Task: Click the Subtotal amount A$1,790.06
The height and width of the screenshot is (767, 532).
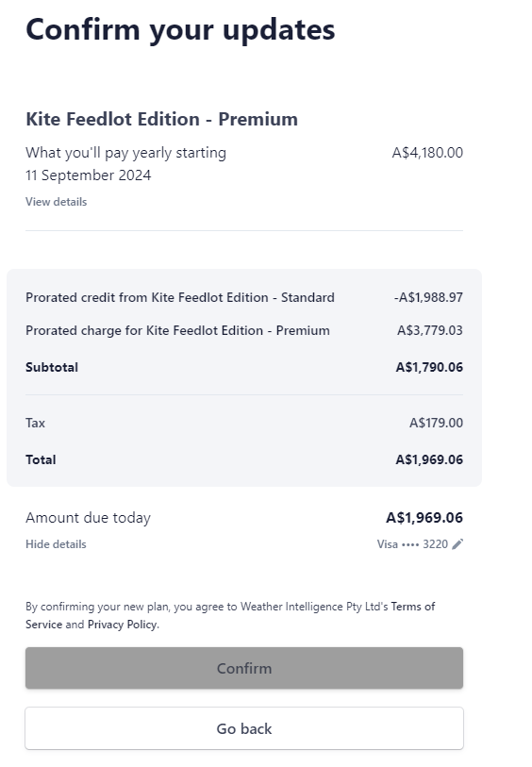Action: [429, 367]
